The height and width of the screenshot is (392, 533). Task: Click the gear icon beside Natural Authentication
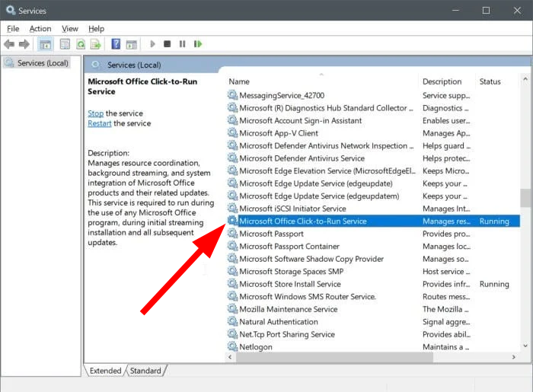232,321
